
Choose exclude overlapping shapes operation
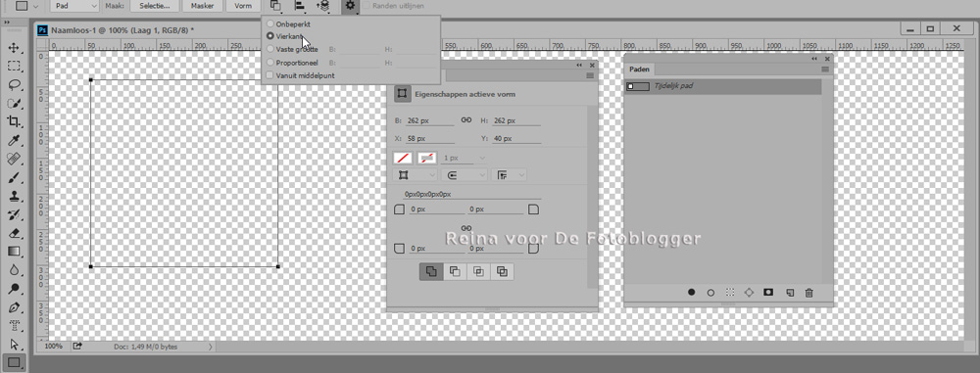[502, 271]
